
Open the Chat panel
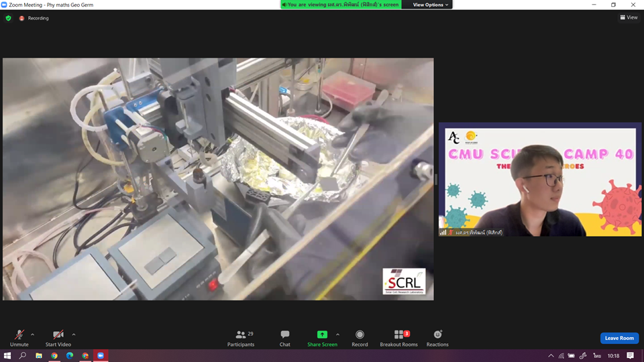(285, 337)
